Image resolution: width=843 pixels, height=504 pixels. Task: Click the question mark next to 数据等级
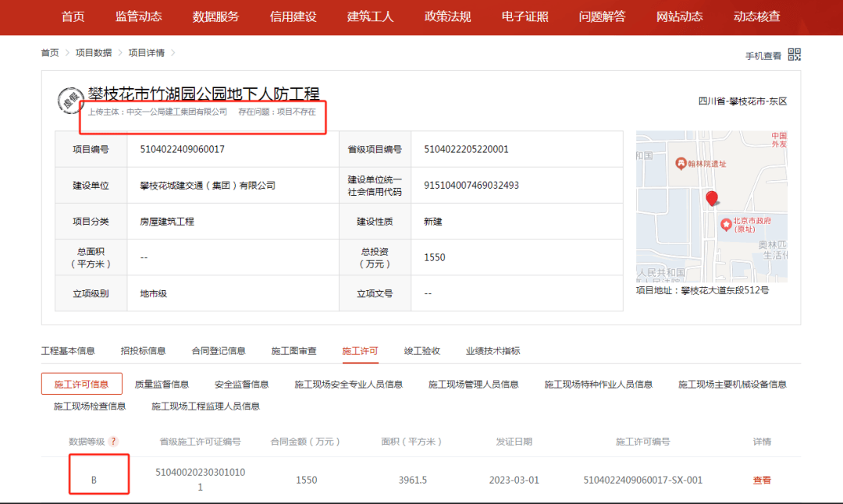113,442
